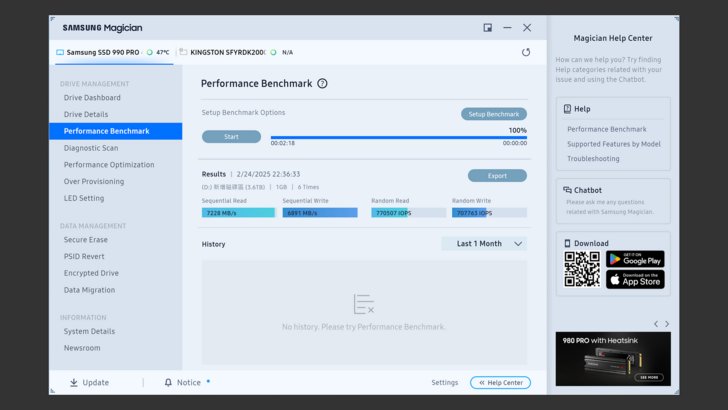Image resolution: width=728 pixels, height=410 pixels.
Task: Click the 100% progress value
Action: [518, 130]
